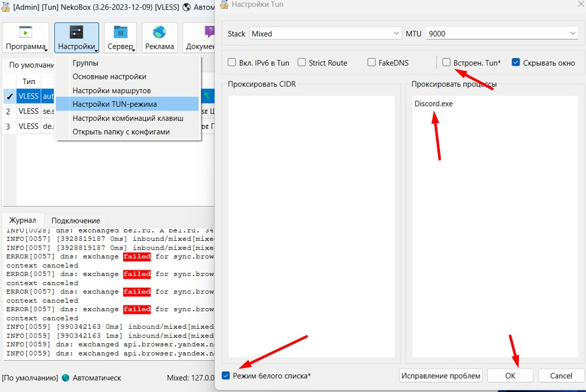Click the Исправление проблем button
This screenshot has width=586, height=392.
441,376
